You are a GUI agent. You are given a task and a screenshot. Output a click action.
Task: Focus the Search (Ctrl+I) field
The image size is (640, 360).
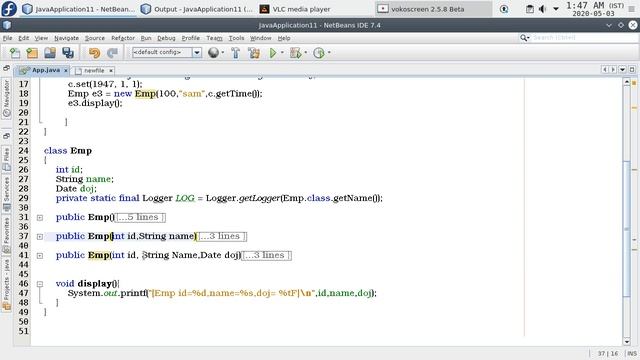tap(584, 38)
